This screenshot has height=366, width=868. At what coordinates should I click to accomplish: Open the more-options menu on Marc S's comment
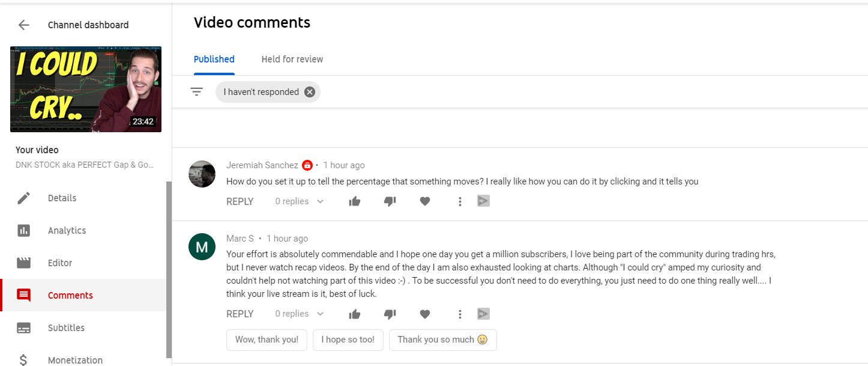tap(460, 314)
